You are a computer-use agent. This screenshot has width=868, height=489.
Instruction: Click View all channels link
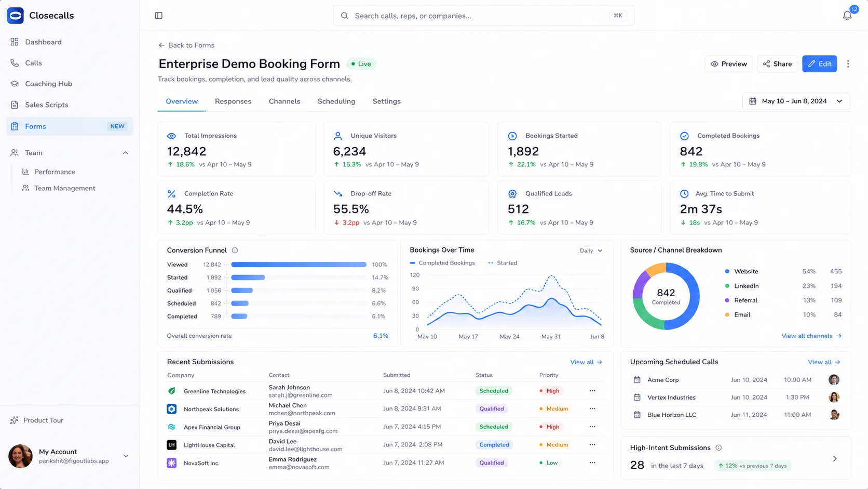(x=811, y=336)
